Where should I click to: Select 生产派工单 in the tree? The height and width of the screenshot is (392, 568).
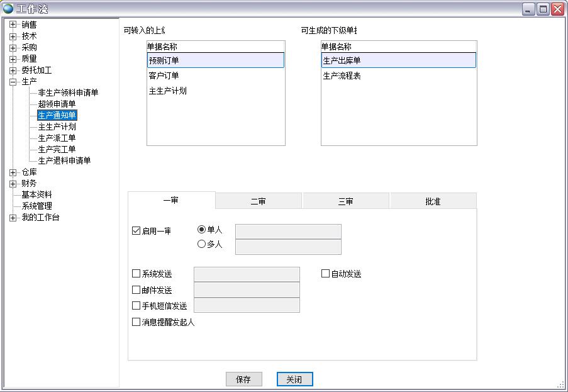(x=58, y=137)
